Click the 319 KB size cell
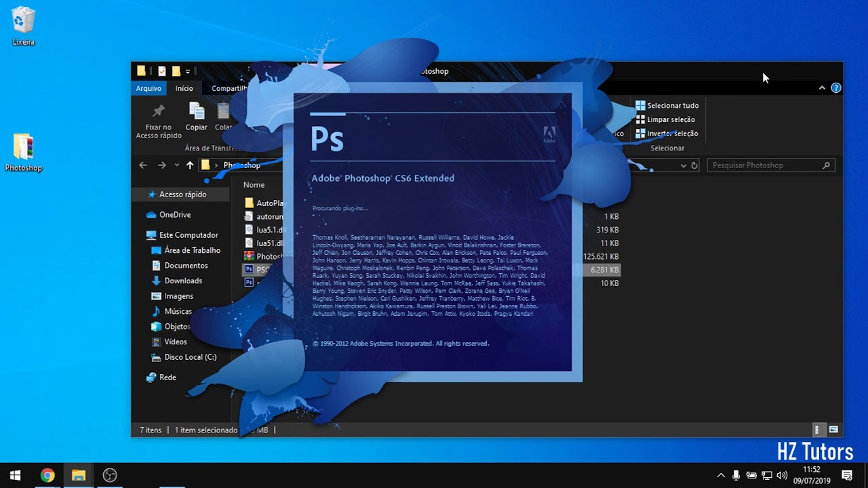This screenshot has height=488, width=868. (x=608, y=230)
